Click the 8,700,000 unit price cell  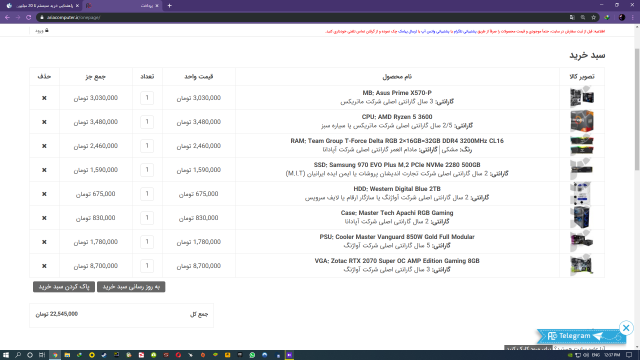coord(198,266)
